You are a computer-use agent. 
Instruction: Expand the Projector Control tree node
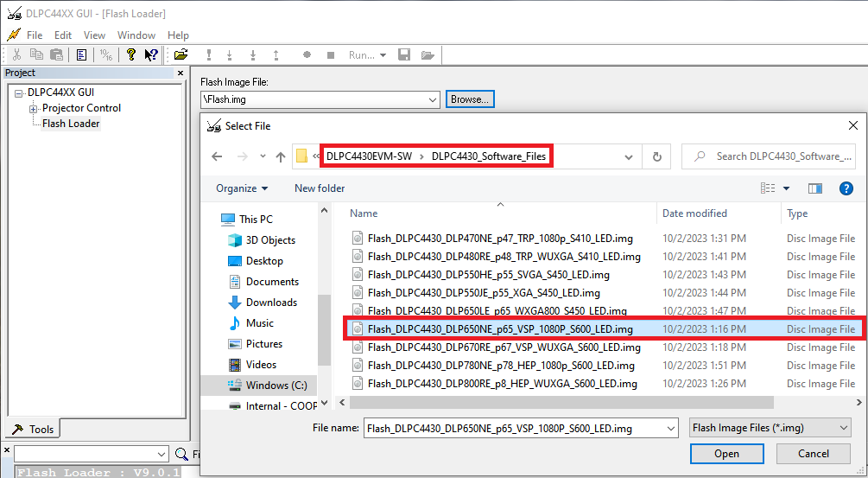coord(34,109)
